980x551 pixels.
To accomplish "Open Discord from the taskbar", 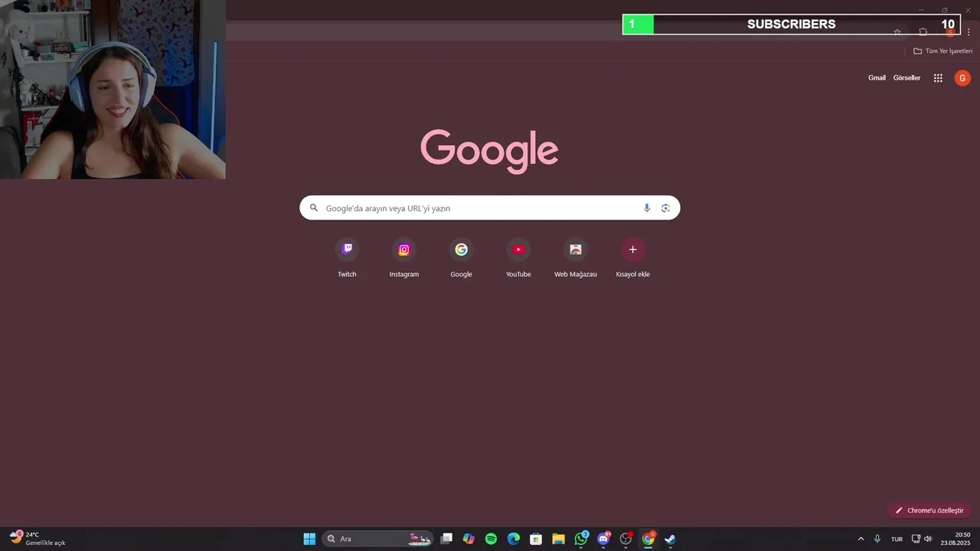I will [603, 539].
